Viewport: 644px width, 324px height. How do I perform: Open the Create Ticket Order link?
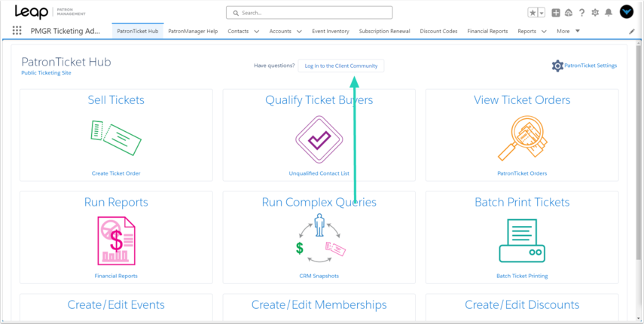tap(116, 173)
